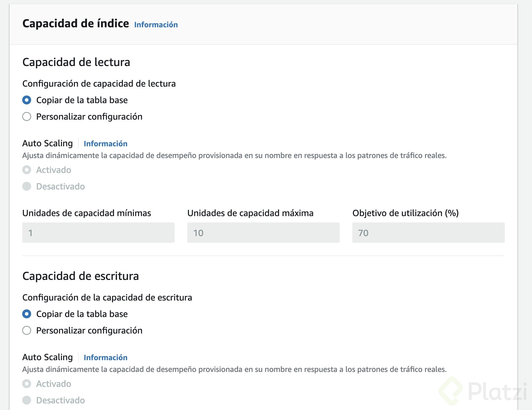Select Copiar de la tabla base for lectura
Screen dimensions: 532x410
[27, 100]
